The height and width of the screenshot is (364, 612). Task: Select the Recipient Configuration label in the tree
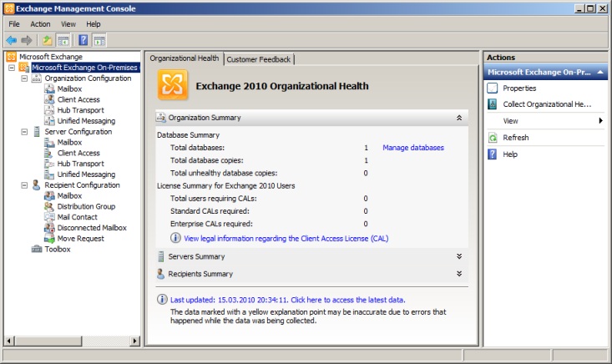(82, 185)
